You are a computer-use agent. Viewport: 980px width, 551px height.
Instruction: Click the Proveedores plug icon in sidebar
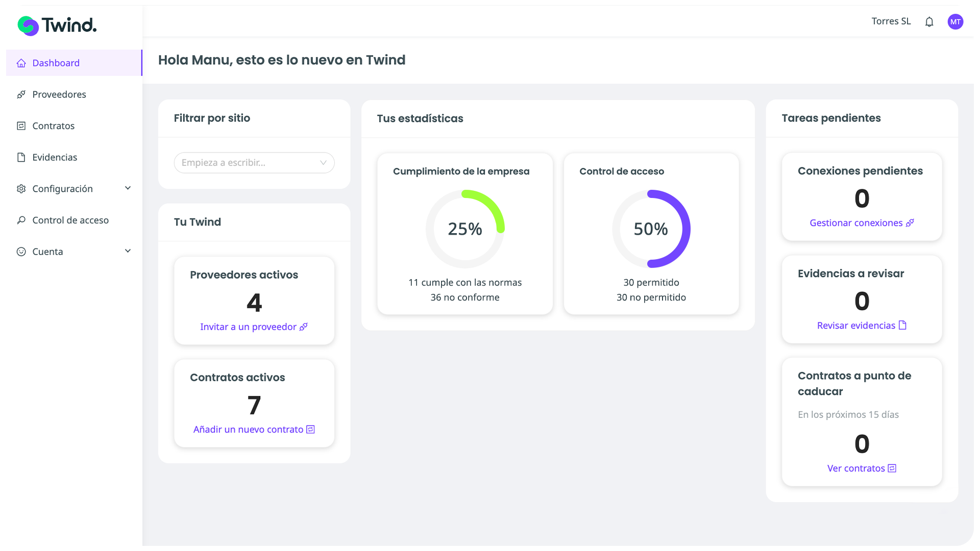click(21, 94)
